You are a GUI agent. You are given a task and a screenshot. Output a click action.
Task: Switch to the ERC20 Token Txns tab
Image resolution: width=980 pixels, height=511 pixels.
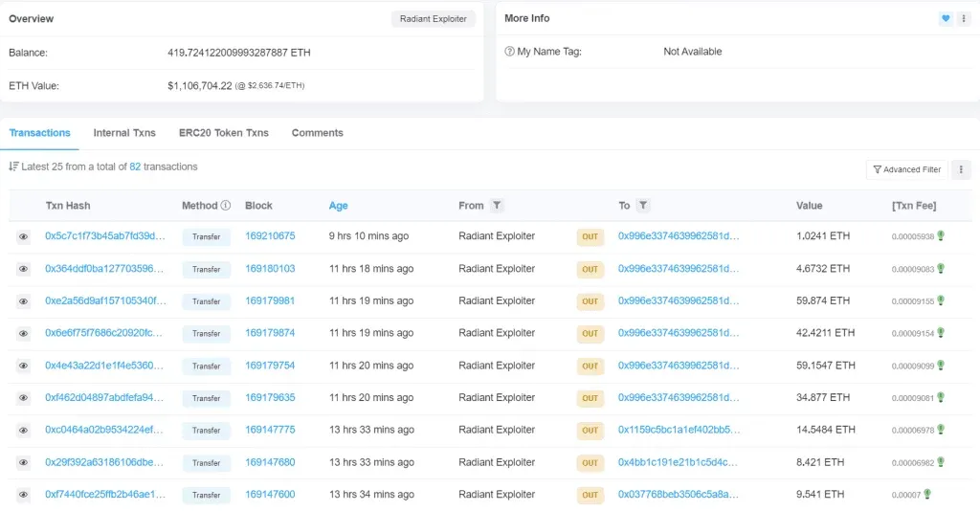click(224, 133)
